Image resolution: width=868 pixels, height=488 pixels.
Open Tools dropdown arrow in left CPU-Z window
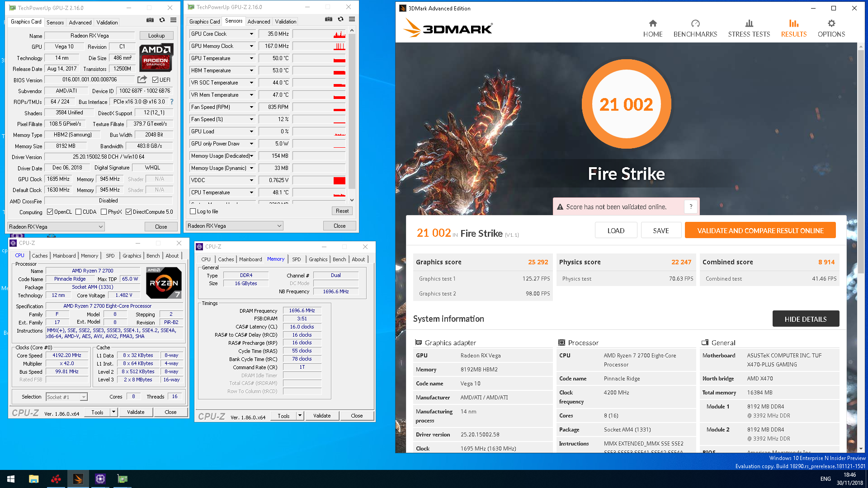coord(113,412)
